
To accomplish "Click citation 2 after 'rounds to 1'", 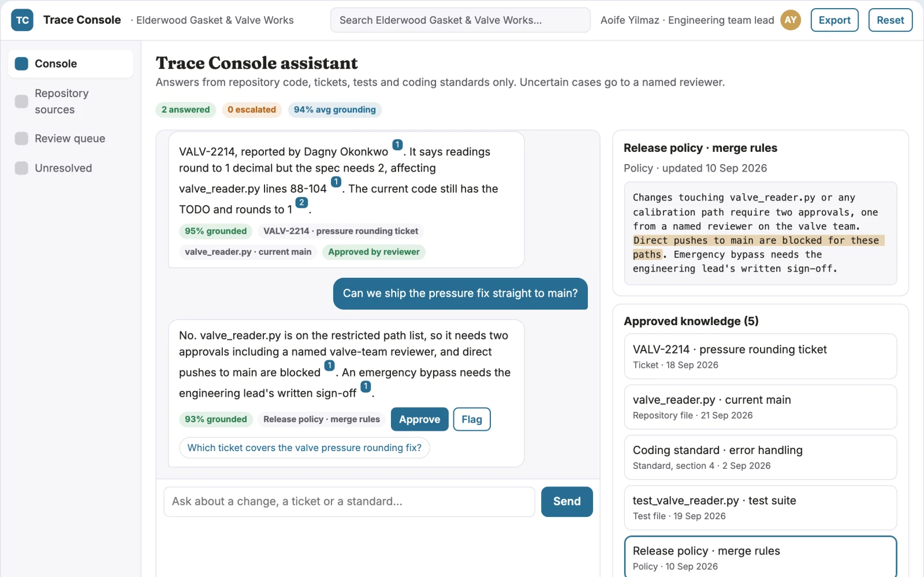I will (x=301, y=203).
